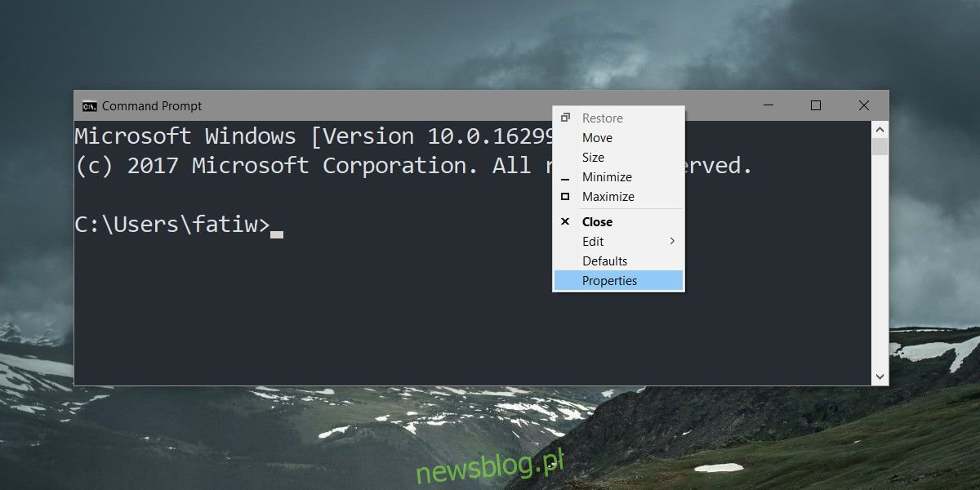The width and height of the screenshot is (980, 490).
Task: Select Minimize from the window menu
Action: (x=607, y=176)
